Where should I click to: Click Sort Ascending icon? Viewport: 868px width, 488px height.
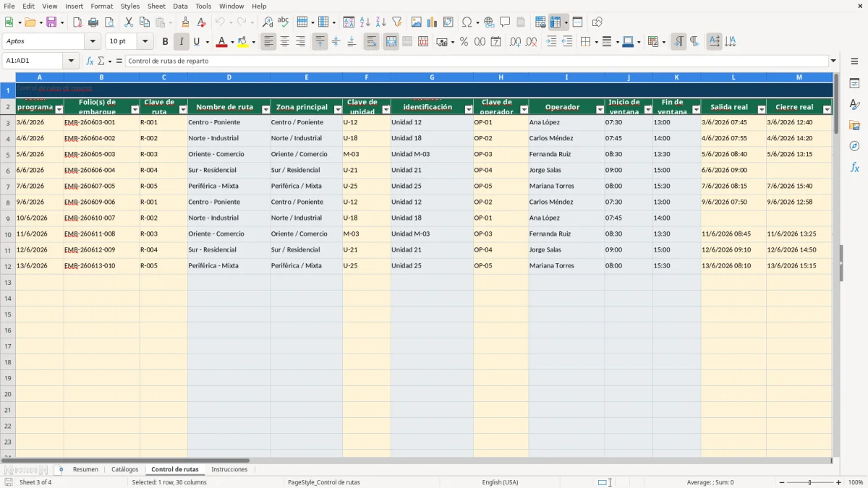[365, 22]
